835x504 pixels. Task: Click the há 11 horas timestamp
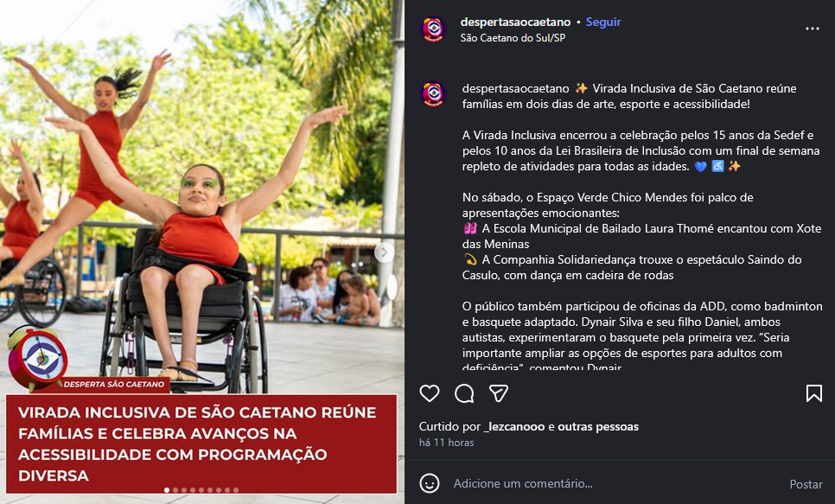point(446,443)
